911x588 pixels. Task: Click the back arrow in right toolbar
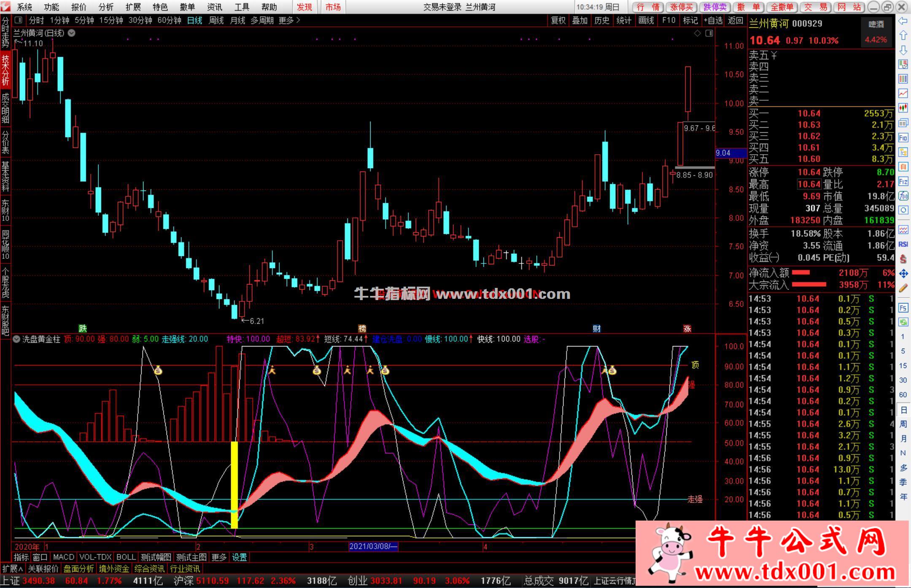pyautogui.click(x=903, y=21)
